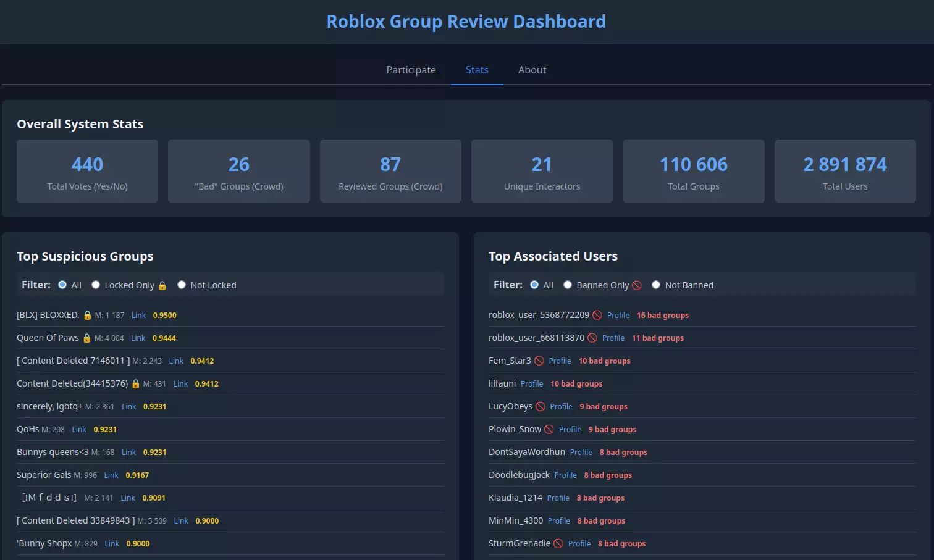934x560 pixels.
Task: Switch to the Participate tab
Action: [411, 70]
